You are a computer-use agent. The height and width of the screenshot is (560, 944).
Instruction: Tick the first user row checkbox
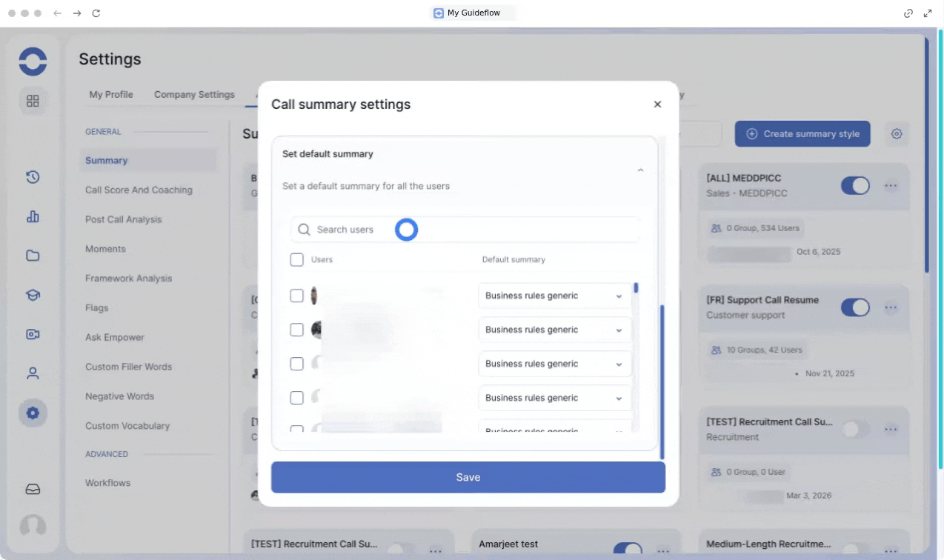[297, 296]
